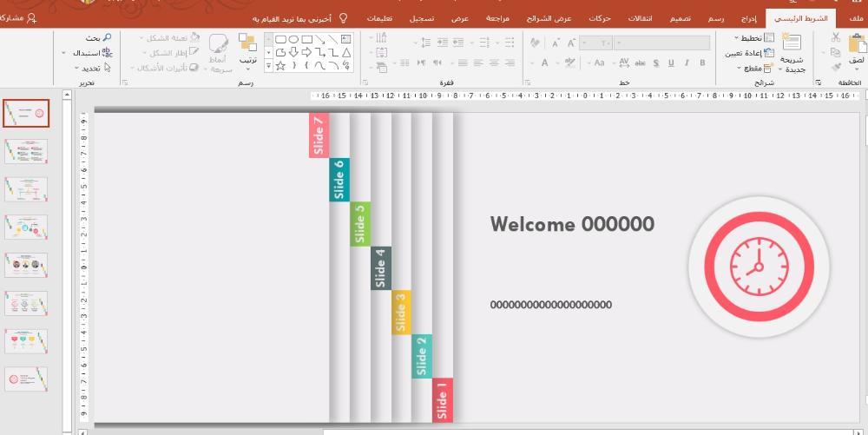Open the Layout (تخطيط) dropdown
The height and width of the screenshot is (435, 868).
tap(753, 38)
